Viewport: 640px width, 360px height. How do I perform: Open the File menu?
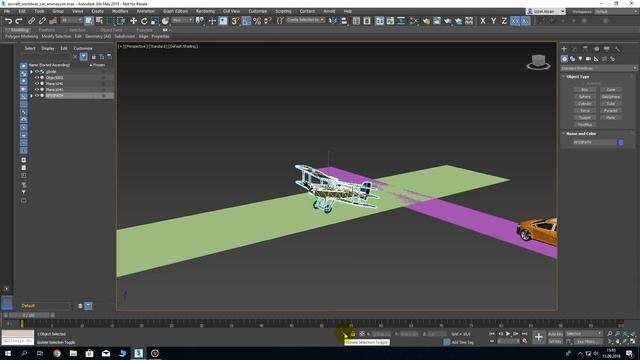tap(7, 11)
